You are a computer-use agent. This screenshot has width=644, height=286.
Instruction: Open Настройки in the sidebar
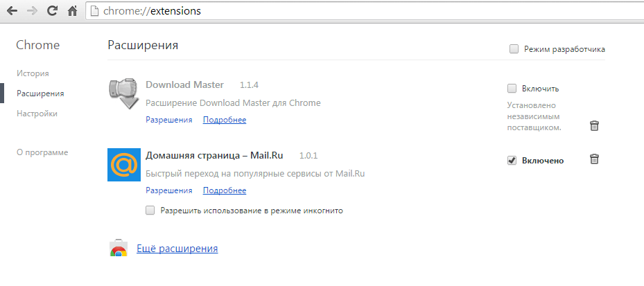coord(37,113)
